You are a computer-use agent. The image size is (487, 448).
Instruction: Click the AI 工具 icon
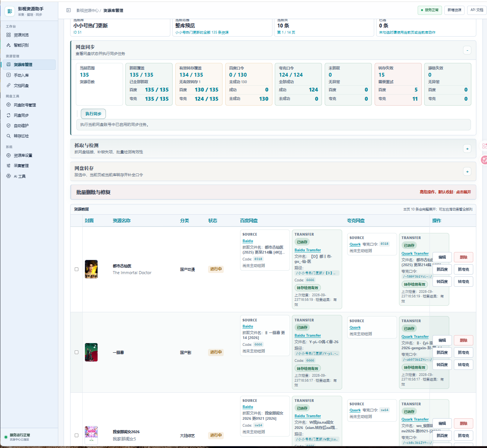tap(8, 176)
